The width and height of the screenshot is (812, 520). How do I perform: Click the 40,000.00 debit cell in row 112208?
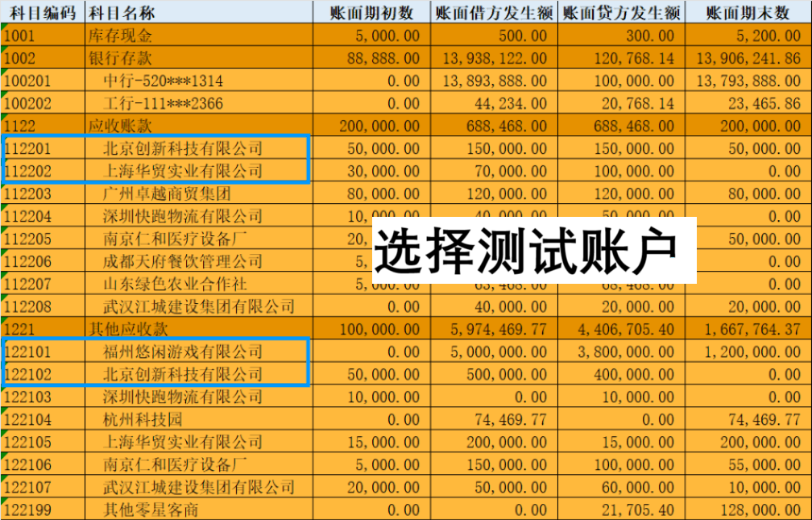point(494,306)
